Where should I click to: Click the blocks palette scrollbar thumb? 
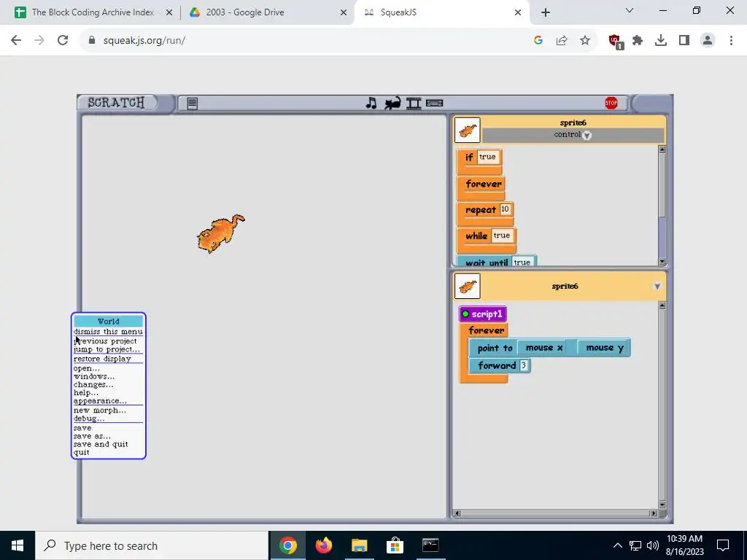point(662,237)
